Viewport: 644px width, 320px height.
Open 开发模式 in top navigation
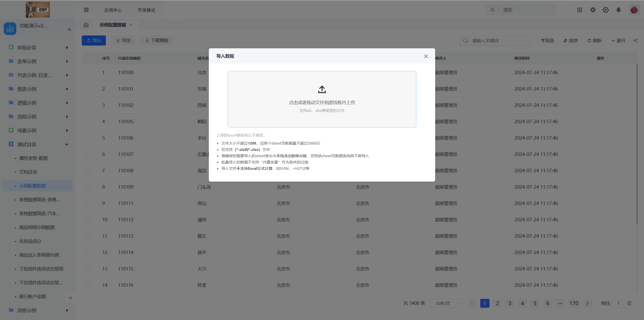coord(146,10)
